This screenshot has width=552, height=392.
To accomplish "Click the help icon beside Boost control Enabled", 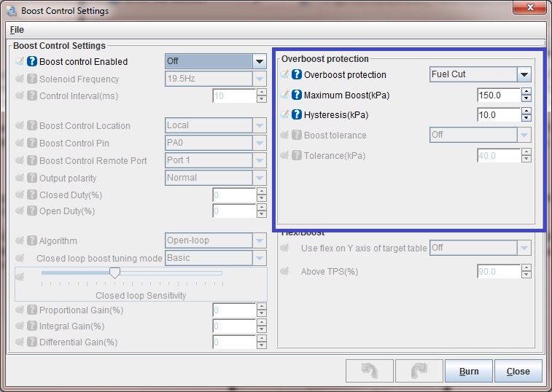I will point(32,62).
